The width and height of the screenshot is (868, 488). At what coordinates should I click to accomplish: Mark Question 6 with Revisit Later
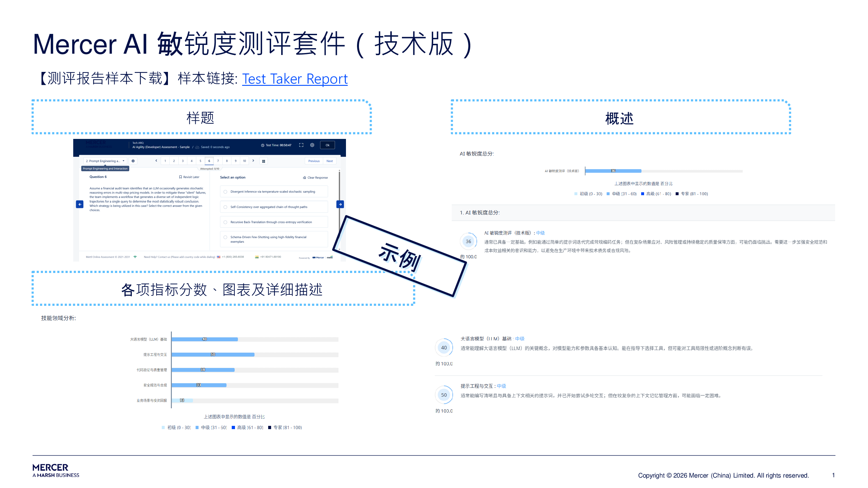tap(189, 177)
